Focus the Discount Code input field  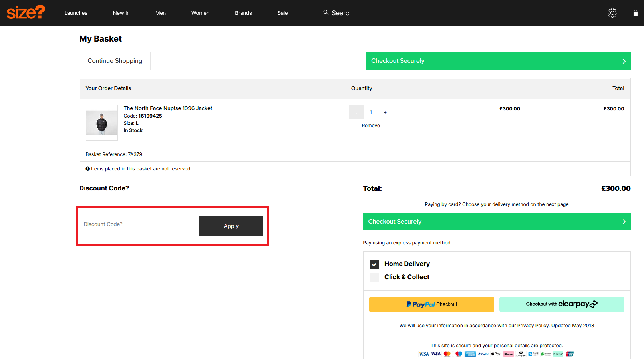point(139,224)
